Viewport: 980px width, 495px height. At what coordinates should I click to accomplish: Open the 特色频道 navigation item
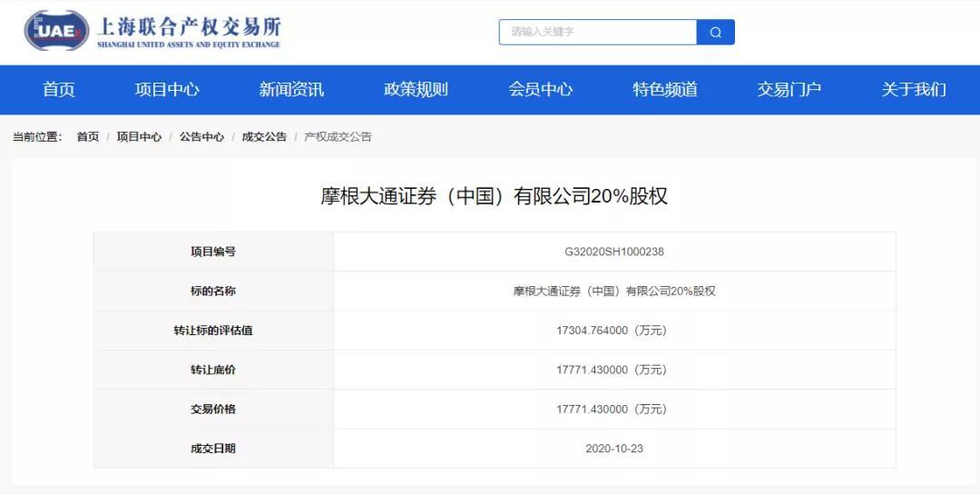pyautogui.click(x=664, y=90)
